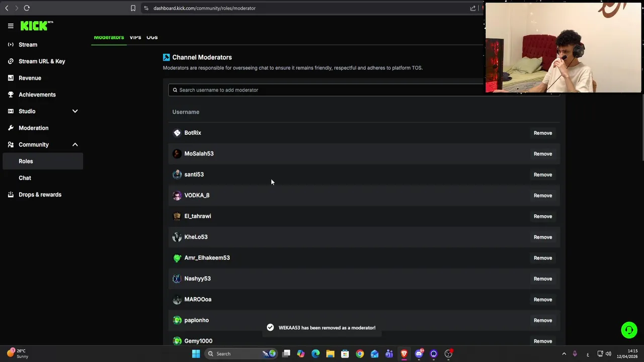The height and width of the screenshot is (362, 644).
Task: Remove VODKA_8 as moderator
Action: [543, 196]
